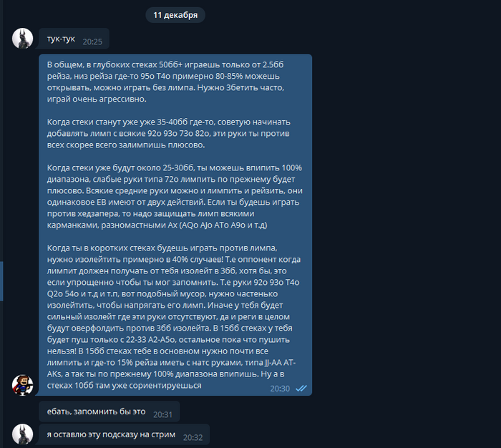
Task: Click the paragraph about 25-30бб стеки
Action: (175, 196)
